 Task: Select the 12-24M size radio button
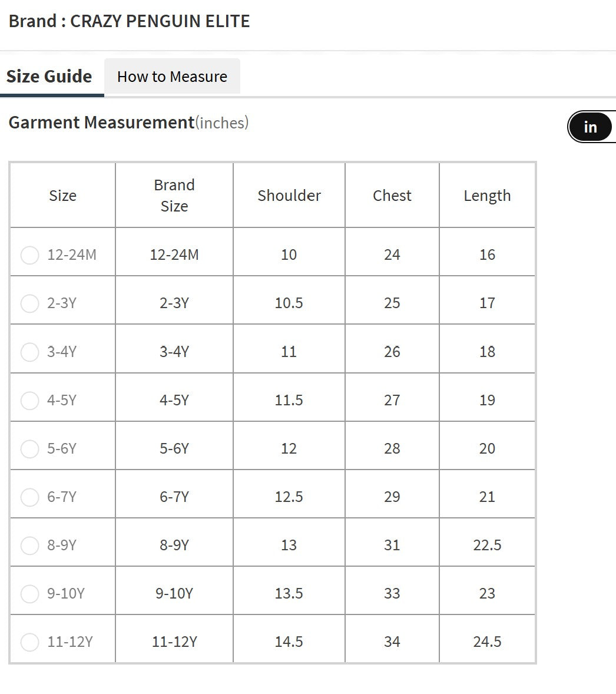pyautogui.click(x=29, y=255)
